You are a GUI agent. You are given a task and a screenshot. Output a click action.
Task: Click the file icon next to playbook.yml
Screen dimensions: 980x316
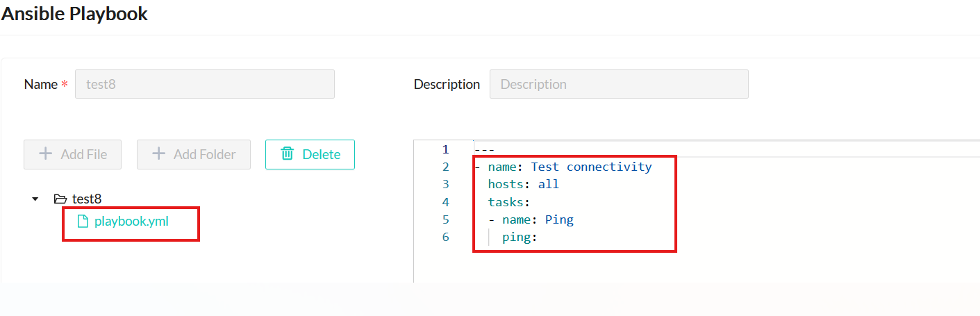coord(83,222)
